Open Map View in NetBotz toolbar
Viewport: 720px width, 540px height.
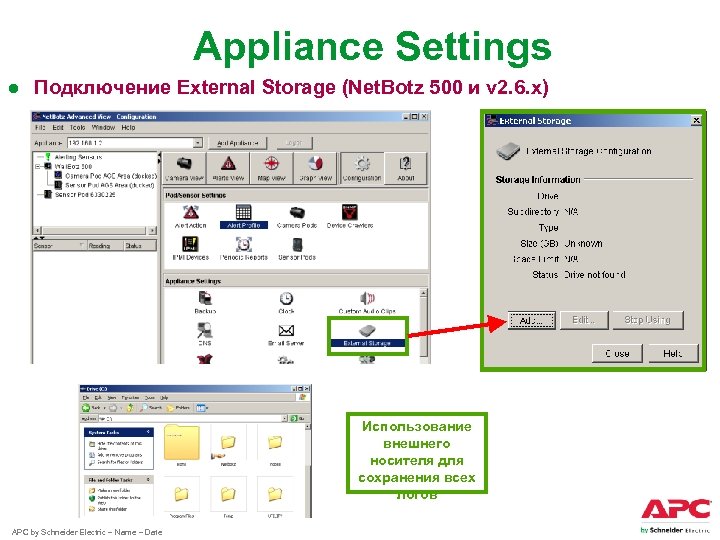pos(271,169)
